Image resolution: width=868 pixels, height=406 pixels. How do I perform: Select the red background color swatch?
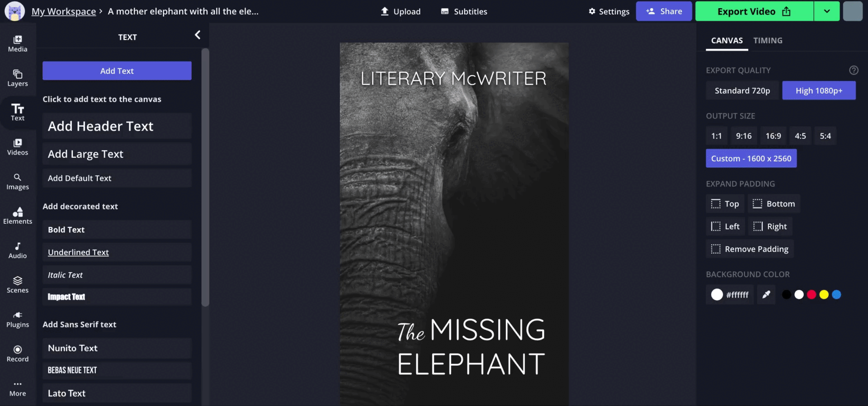point(811,295)
